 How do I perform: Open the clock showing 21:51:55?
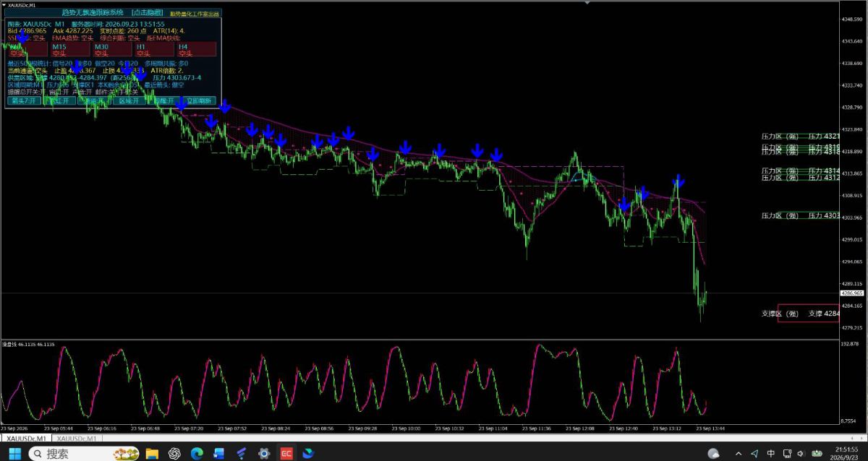tap(845, 453)
